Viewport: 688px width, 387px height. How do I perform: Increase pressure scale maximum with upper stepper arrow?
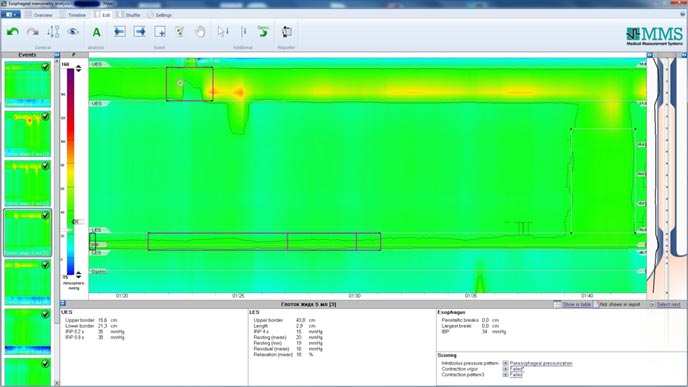coord(79,66)
